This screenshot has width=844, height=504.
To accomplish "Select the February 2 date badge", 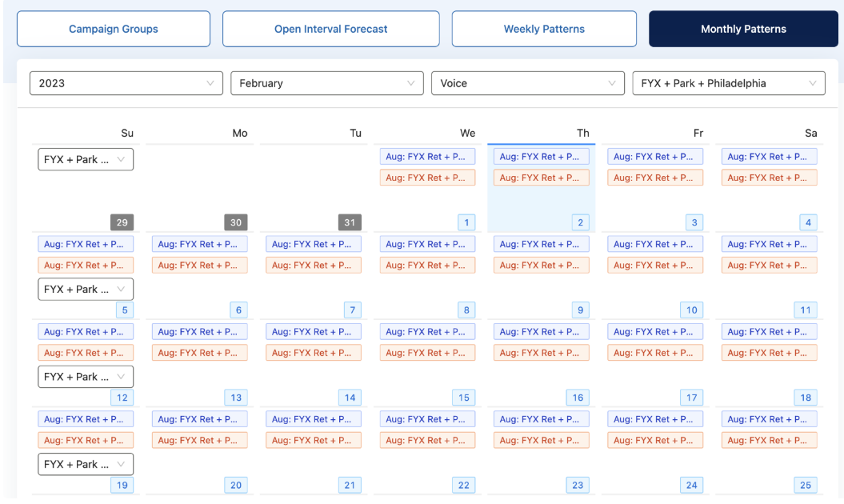I will click(x=579, y=222).
